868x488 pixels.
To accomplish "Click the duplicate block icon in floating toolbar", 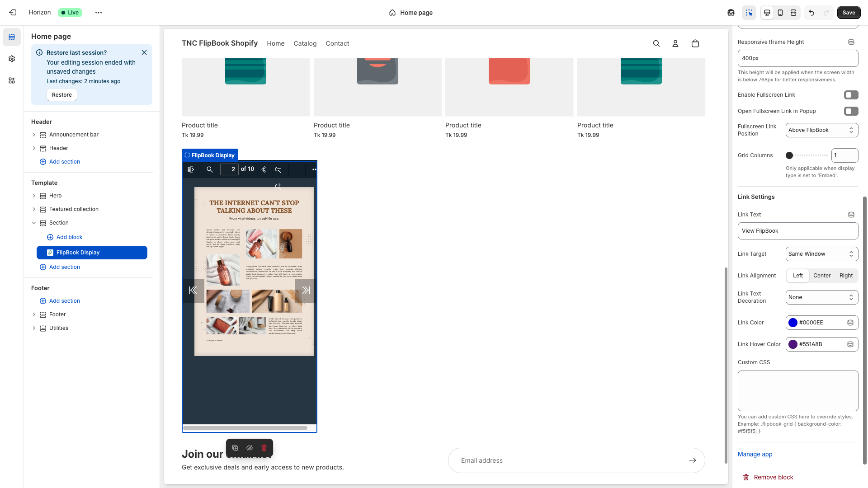I will [235, 448].
